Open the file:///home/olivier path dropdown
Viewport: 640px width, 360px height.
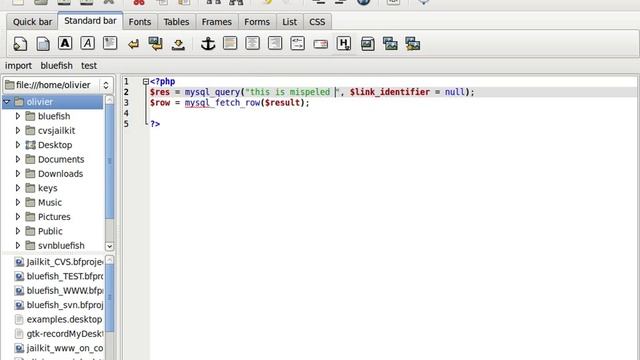[x=58, y=85]
